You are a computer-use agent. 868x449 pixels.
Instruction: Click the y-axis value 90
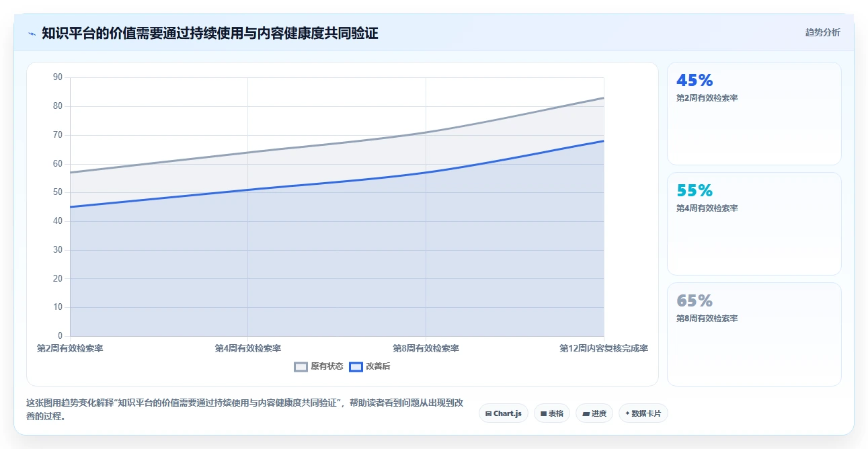(x=57, y=77)
